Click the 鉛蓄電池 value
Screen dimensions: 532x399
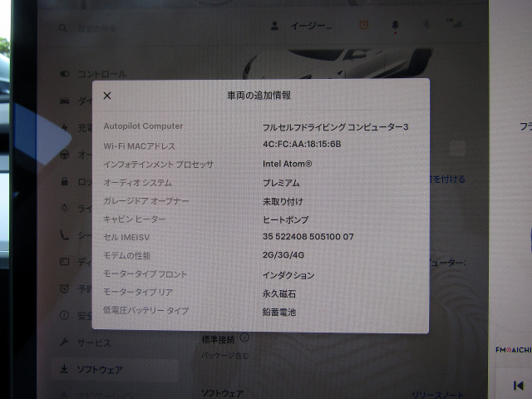(x=279, y=312)
